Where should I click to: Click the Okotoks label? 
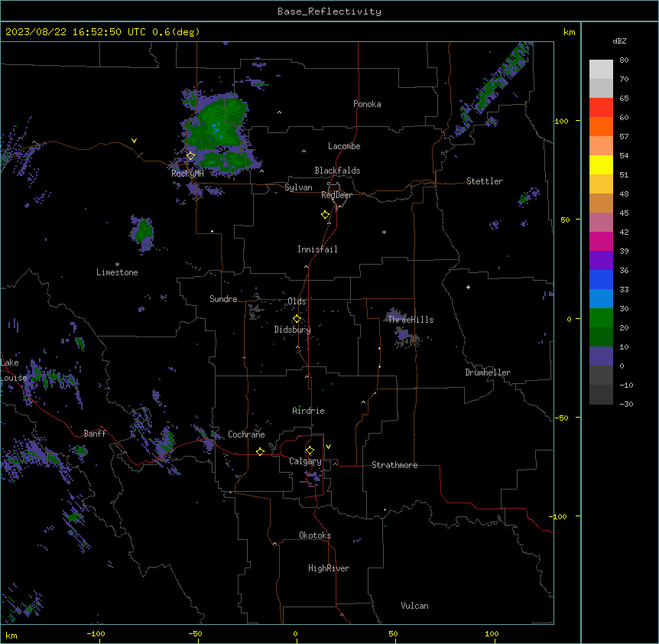pyautogui.click(x=315, y=535)
